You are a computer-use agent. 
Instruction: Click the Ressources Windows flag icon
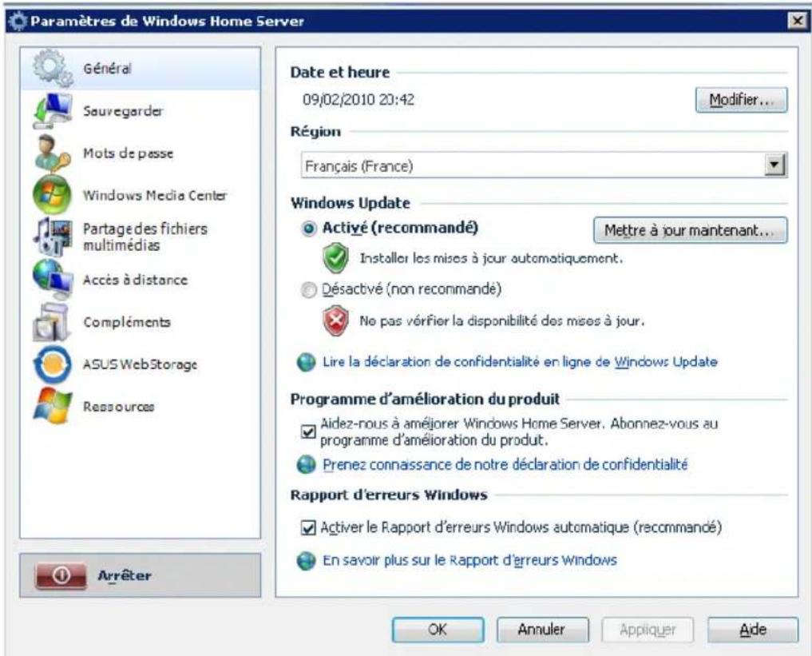[x=53, y=406]
